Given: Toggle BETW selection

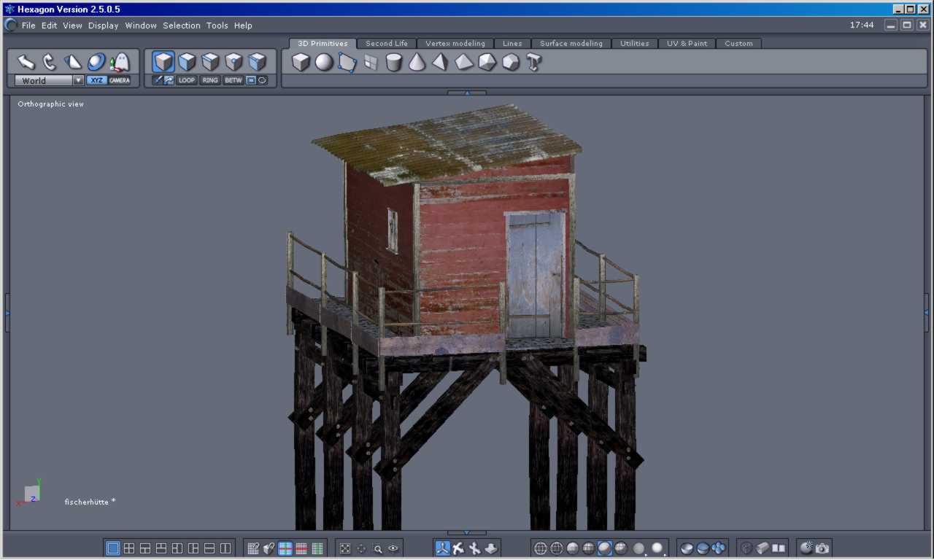Looking at the screenshot, I should (x=233, y=80).
